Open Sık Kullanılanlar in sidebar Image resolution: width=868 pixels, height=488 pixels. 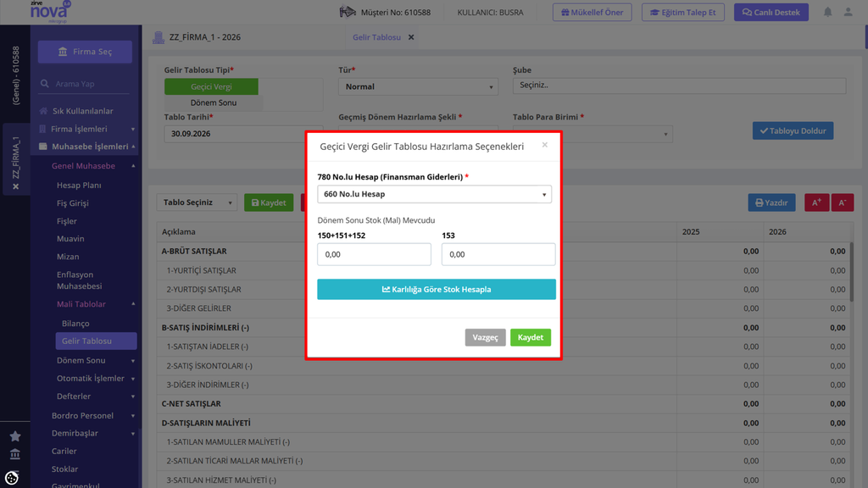click(82, 111)
